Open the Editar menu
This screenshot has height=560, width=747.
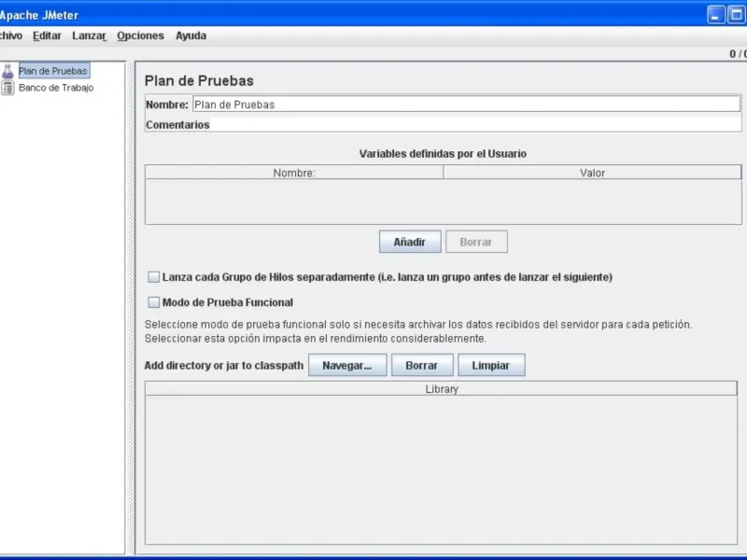point(48,35)
